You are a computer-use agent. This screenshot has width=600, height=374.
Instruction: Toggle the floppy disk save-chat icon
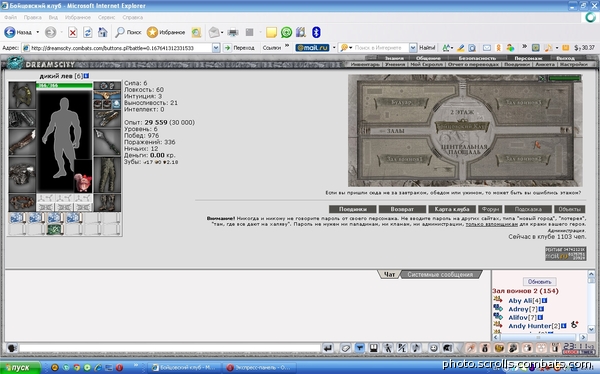pos(373,348)
